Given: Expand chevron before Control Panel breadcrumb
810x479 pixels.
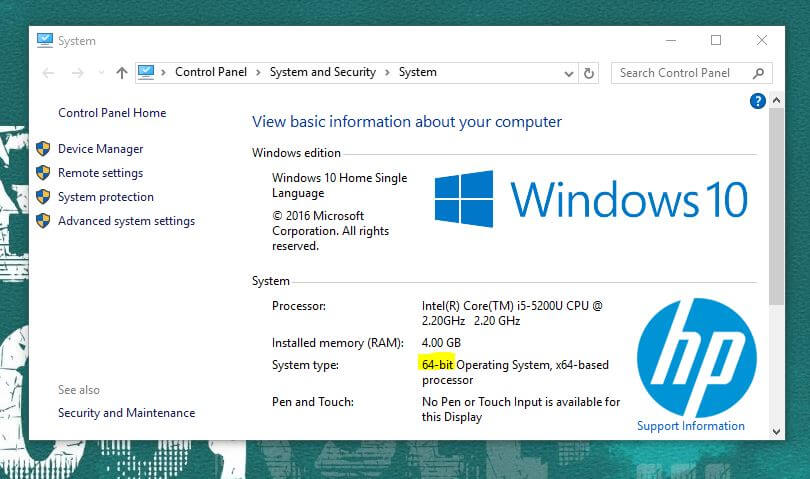Looking at the screenshot, I should 163,72.
